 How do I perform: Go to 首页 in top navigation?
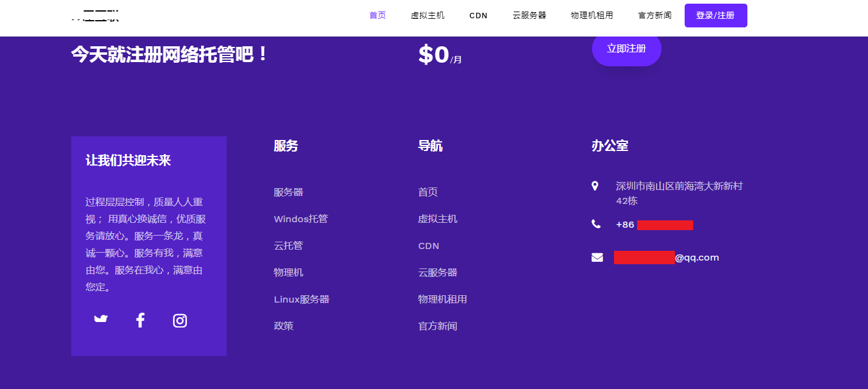(x=378, y=15)
